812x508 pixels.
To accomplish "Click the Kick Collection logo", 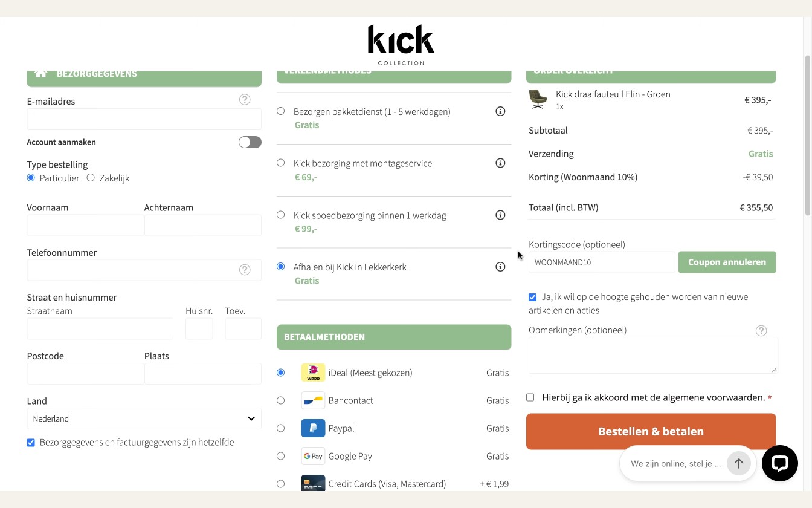I will point(401,45).
